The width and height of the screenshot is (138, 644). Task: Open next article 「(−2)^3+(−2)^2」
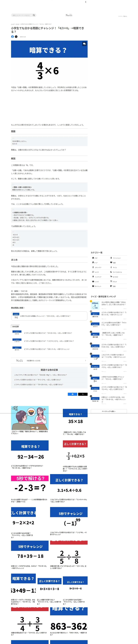49,341
